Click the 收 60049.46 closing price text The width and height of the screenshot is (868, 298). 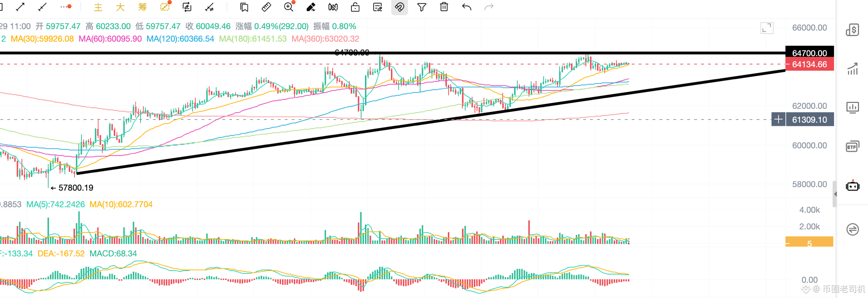208,26
